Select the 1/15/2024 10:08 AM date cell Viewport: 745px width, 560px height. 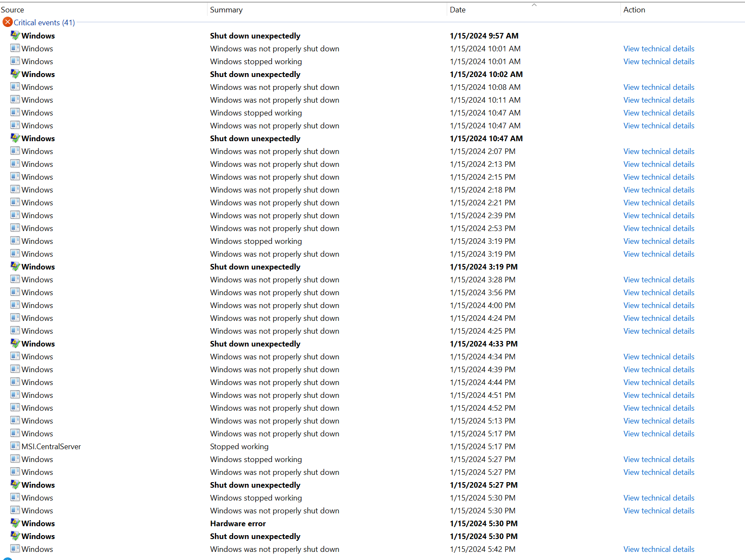[x=485, y=87]
